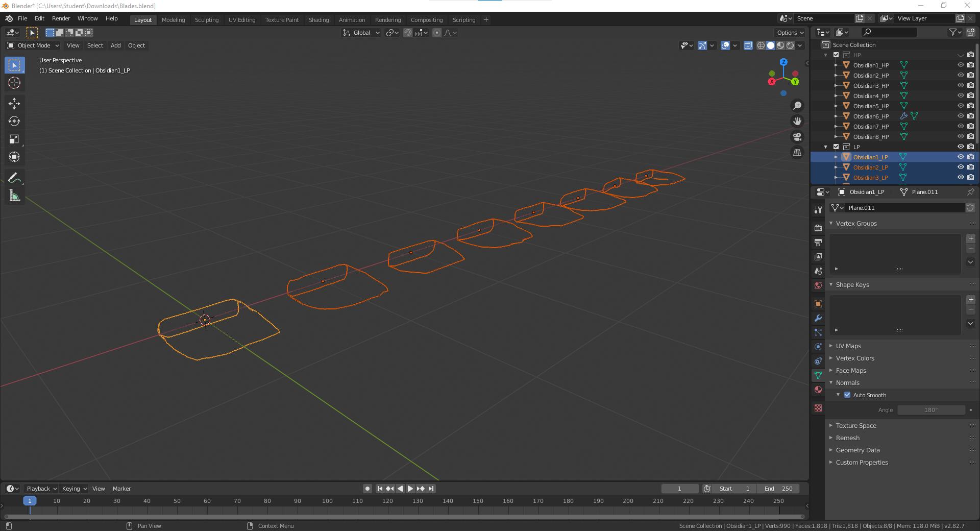Click the End frame 250 field
980x531 pixels.
[x=778, y=489]
